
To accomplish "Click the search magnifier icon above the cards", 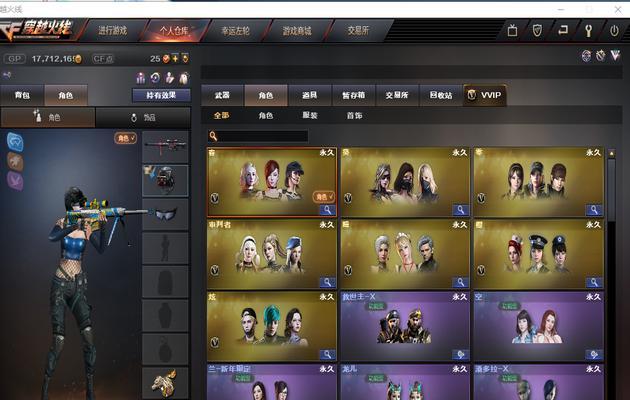I will (x=213, y=136).
